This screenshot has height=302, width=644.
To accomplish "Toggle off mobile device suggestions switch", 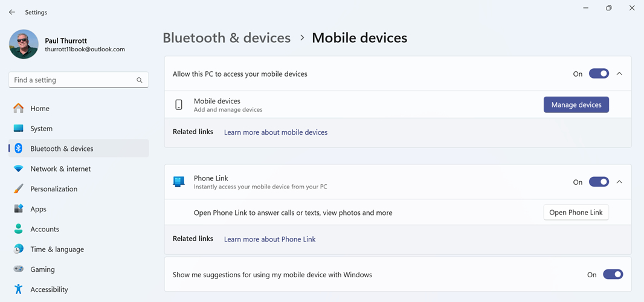I will [x=613, y=274].
